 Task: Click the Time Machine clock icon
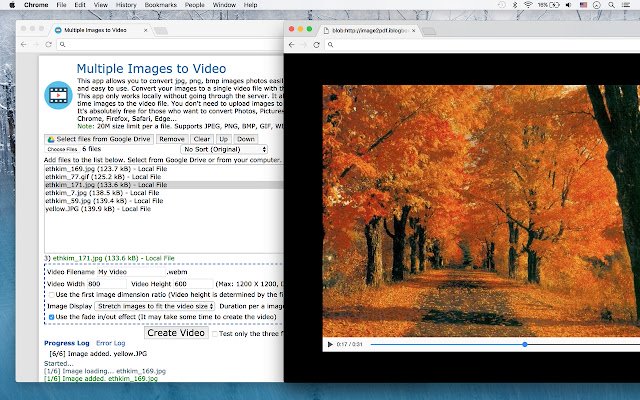502,5
